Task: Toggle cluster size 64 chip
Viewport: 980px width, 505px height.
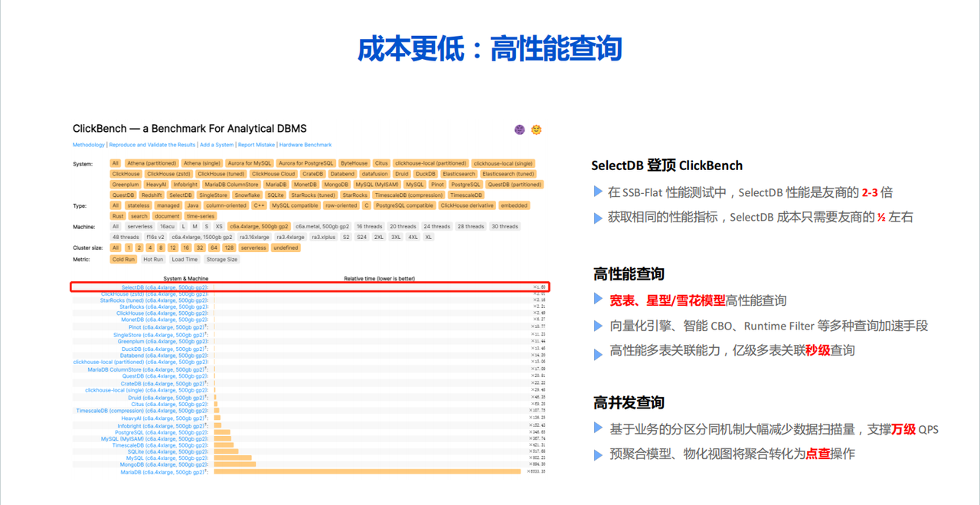Action: coord(214,248)
